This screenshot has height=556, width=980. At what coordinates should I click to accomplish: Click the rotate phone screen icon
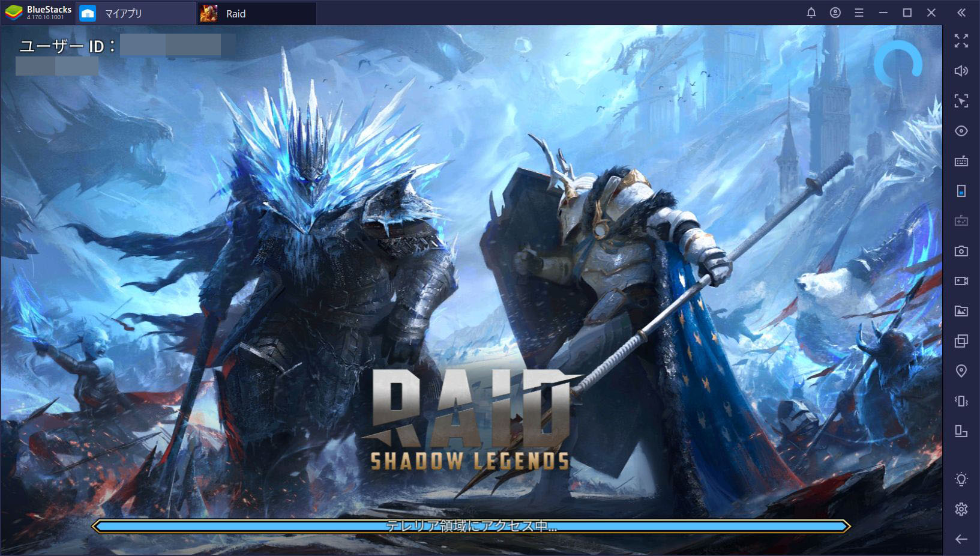tap(961, 191)
